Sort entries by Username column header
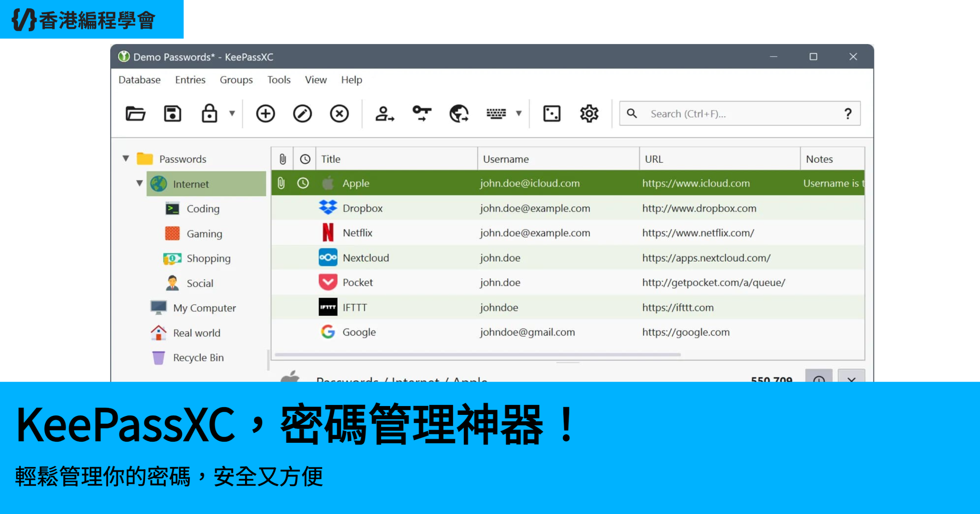Screen dimensions: 980x514 coord(505,159)
